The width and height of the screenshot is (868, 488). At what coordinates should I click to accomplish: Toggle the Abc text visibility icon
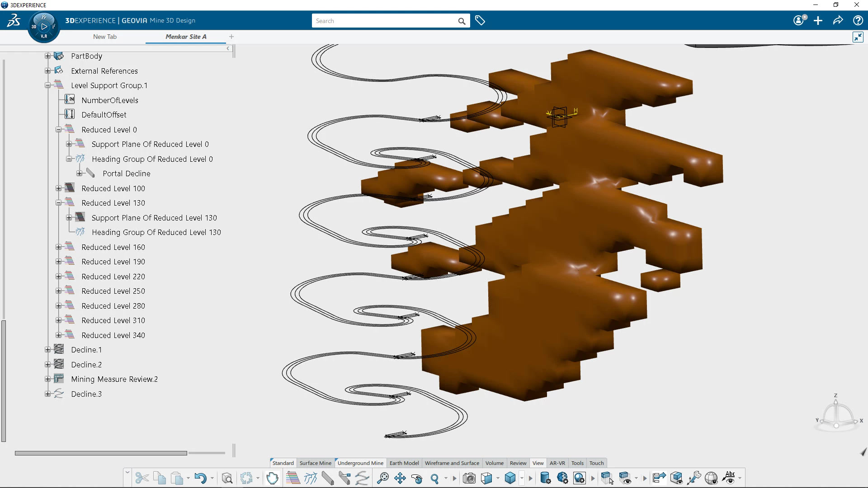pyautogui.click(x=730, y=478)
